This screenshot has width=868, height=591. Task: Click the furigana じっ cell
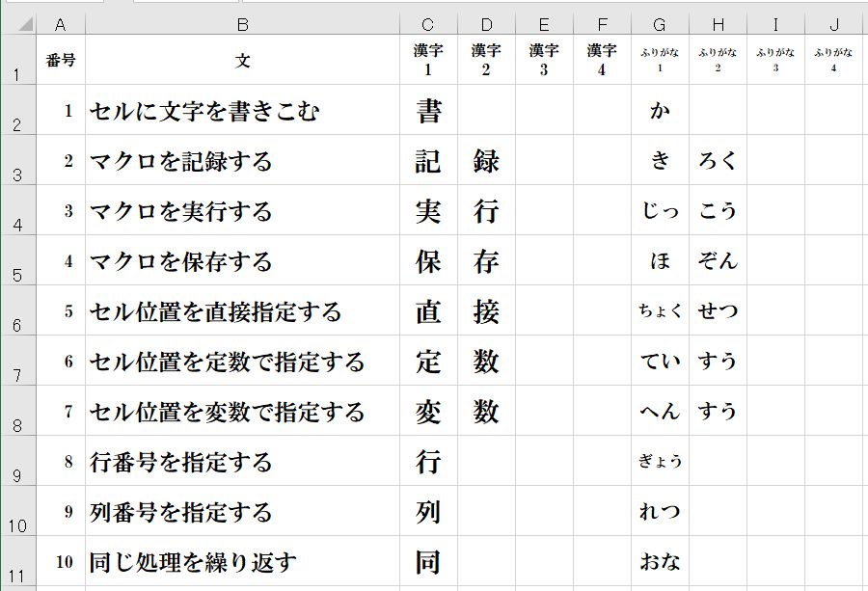click(x=660, y=210)
